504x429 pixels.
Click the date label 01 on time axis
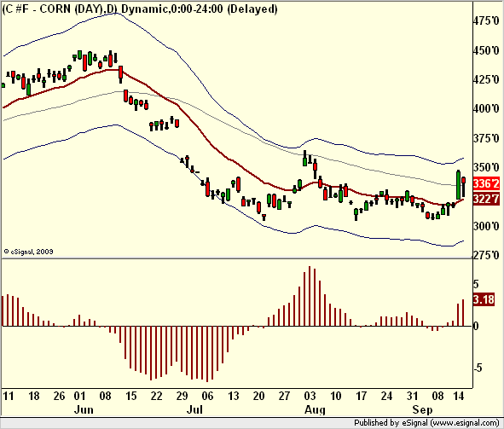[79, 396]
